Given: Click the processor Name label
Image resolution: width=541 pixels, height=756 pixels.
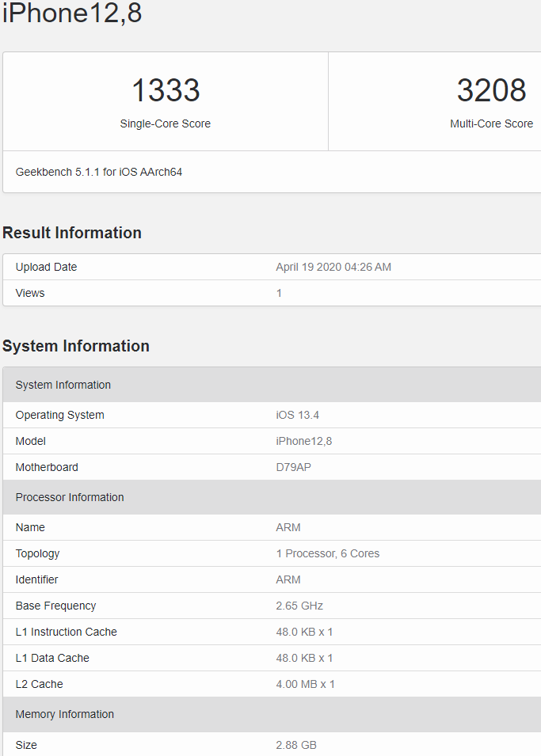Looking at the screenshot, I should pos(30,527).
